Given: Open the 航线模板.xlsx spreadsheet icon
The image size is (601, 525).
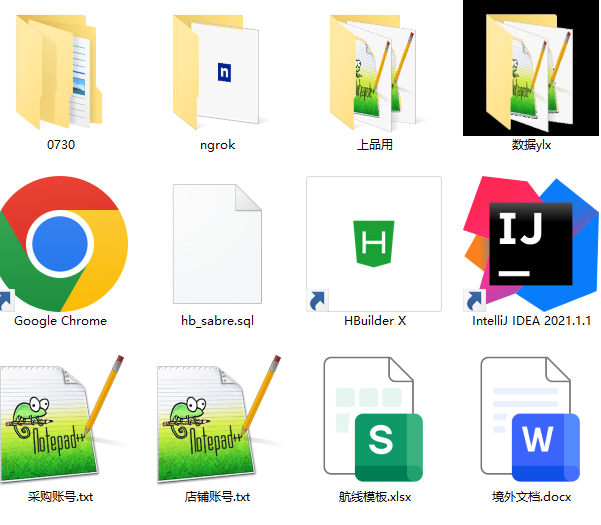Looking at the screenshot, I should 373,419.
